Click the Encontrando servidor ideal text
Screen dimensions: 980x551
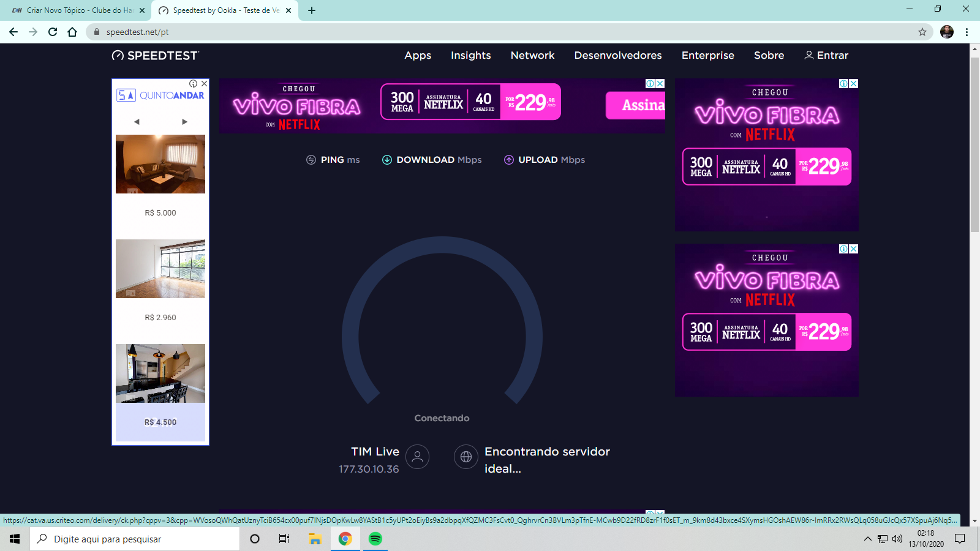click(x=547, y=460)
